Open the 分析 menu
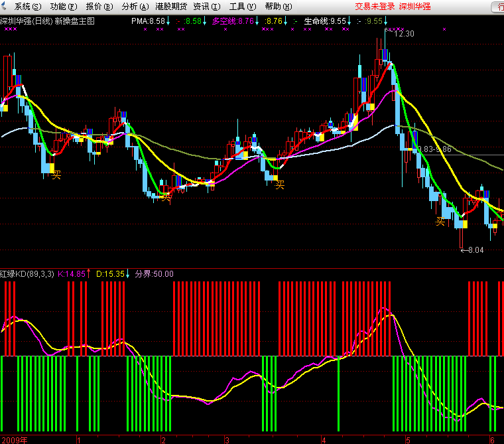504x444 pixels. [134, 7]
